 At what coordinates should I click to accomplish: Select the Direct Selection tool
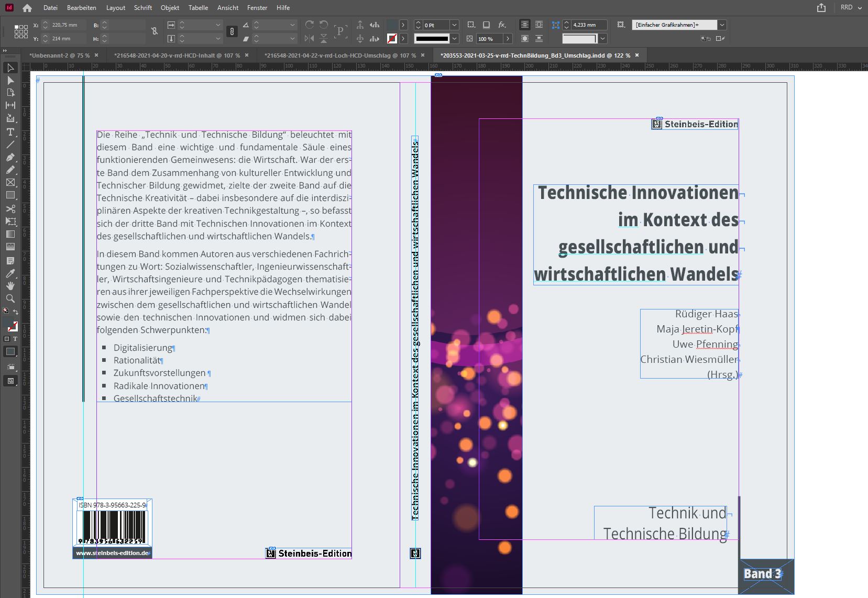pos(10,80)
